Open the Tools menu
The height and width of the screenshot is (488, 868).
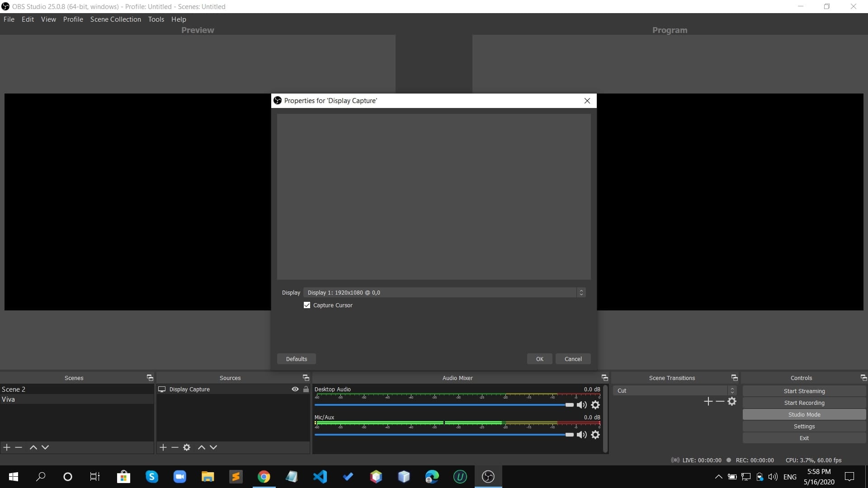(156, 19)
